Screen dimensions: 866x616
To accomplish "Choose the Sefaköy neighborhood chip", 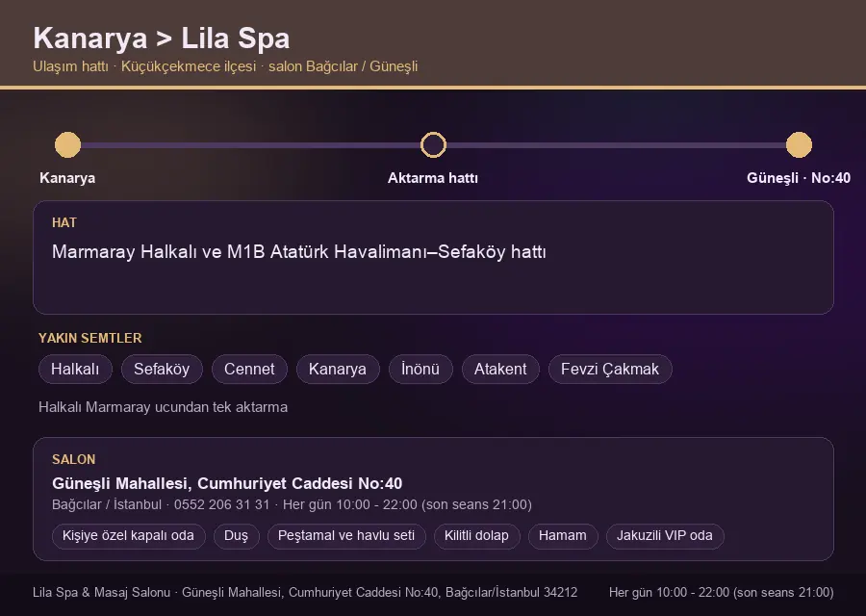I will click(162, 369).
